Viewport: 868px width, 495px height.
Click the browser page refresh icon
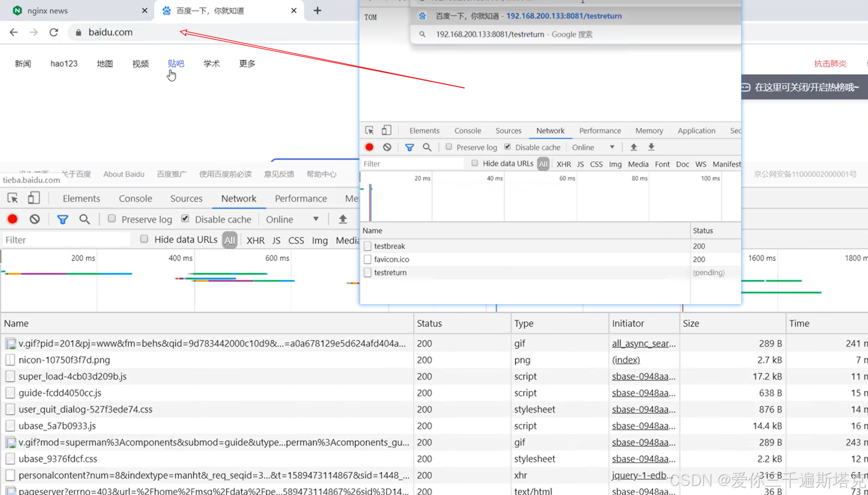click(x=53, y=32)
